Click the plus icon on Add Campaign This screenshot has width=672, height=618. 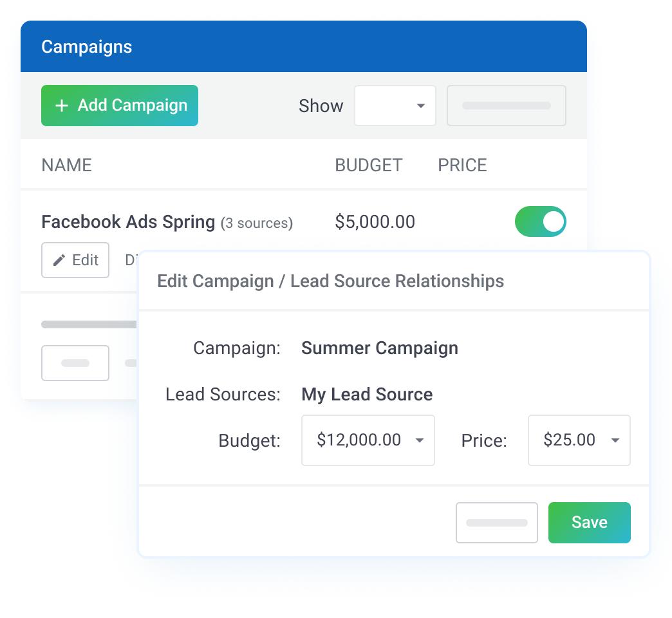(x=61, y=106)
